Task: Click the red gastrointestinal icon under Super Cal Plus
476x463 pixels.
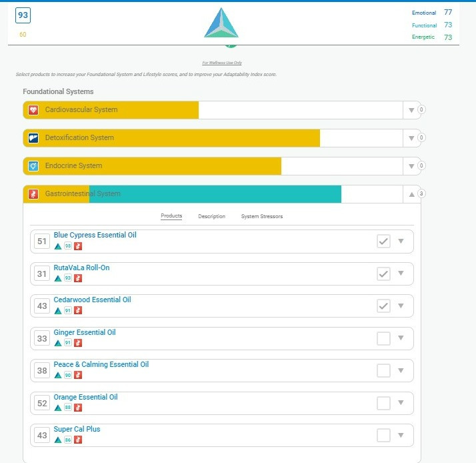Action: (x=78, y=440)
